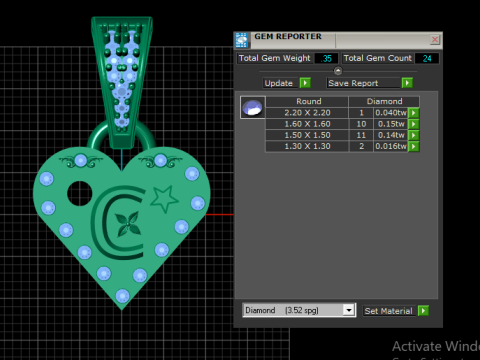The image size is (480, 360).
Task: Click the 0.016tw weight cell
Action: click(x=391, y=146)
